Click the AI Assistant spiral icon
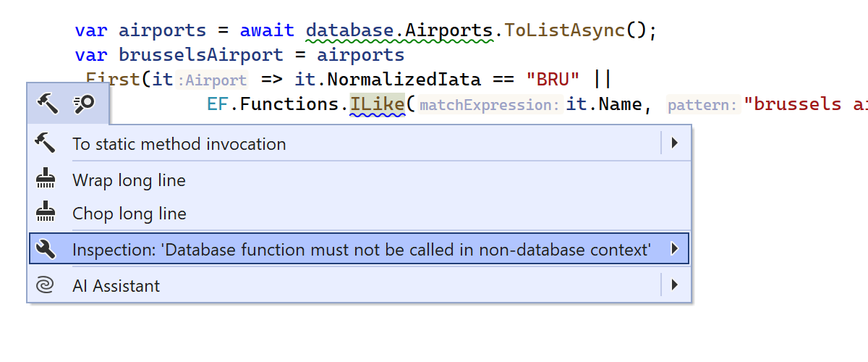The image size is (868, 362). click(45, 286)
